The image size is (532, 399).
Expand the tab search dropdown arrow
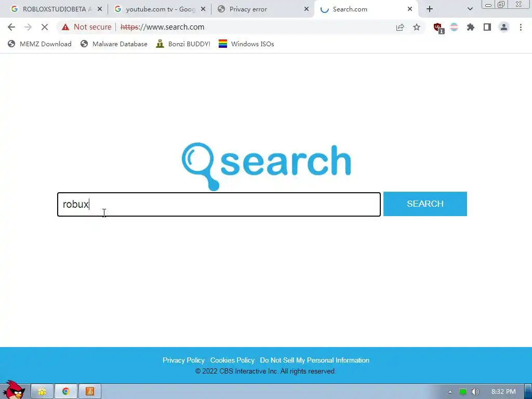[x=470, y=9]
